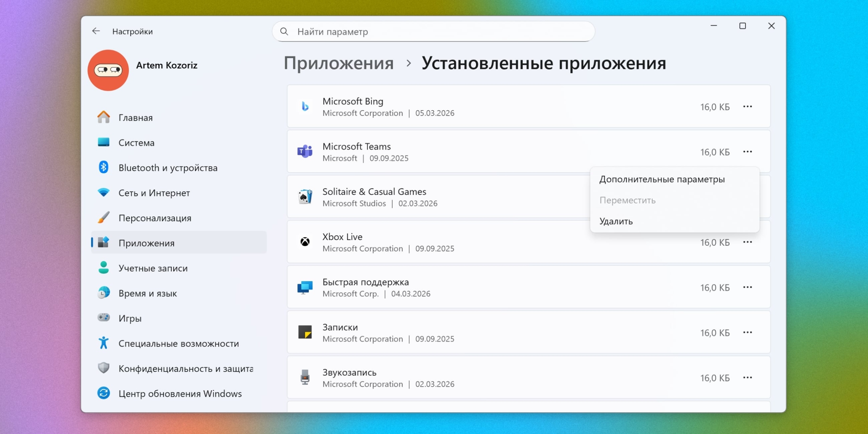Select the Центр обновления Windows icon
The width and height of the screenshot is (868, 434).
104,393
